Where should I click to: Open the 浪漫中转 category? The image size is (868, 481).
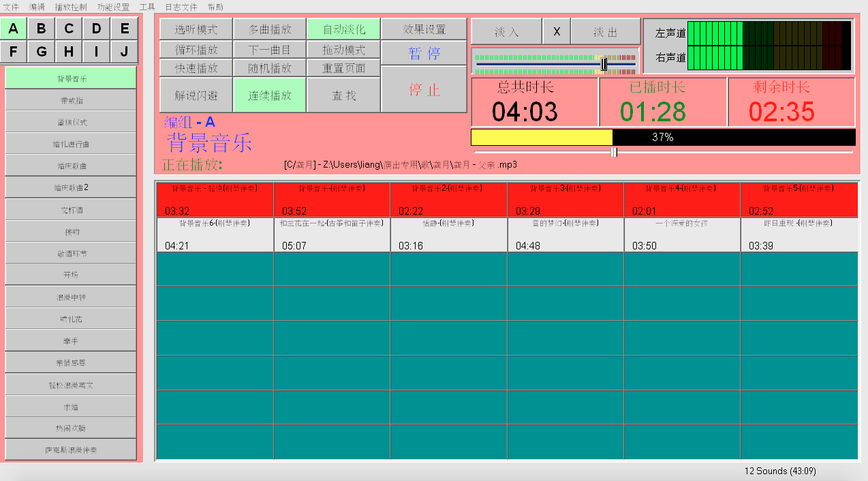click(x=71, y=297)
